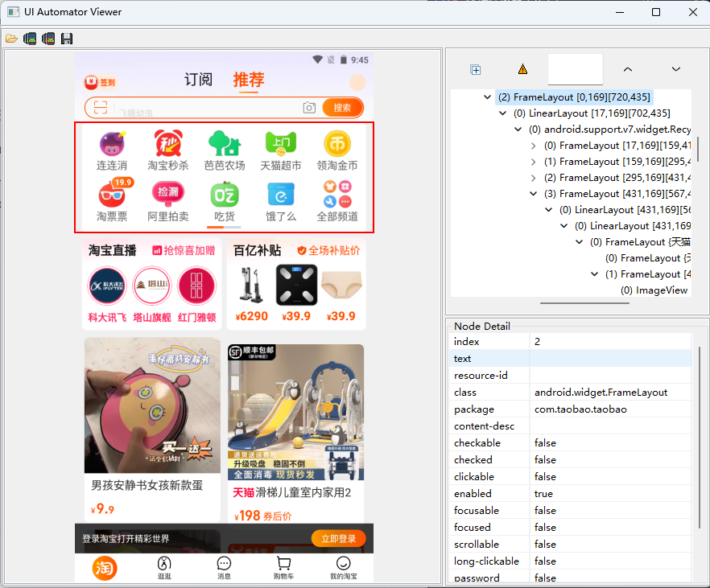The image size is (710, 588).
Task: Open the 男孩安静书 product card image
Action: [152, 405]
